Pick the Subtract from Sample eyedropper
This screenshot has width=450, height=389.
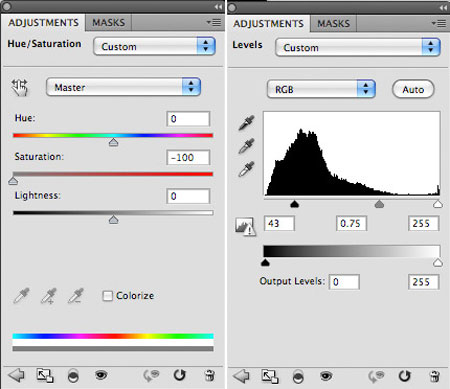(76, 296)
